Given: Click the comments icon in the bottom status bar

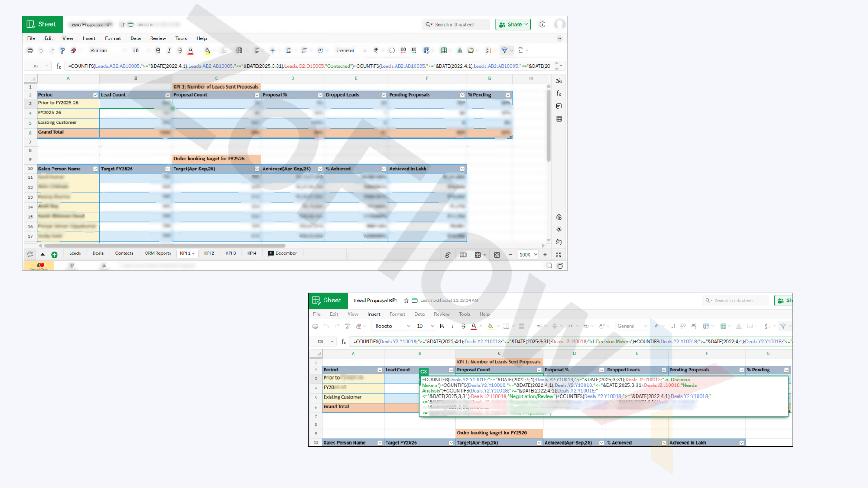Looking at the screenshot, I should click(x=30, y=255).
